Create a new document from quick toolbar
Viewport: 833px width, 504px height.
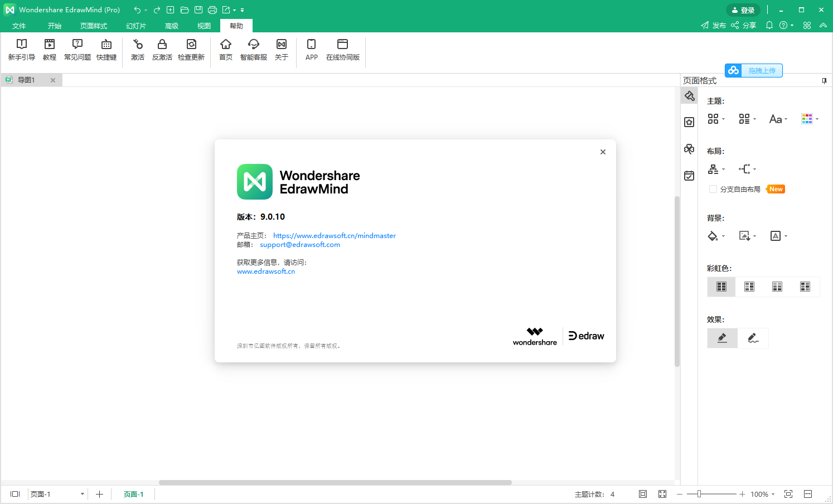[x=171, y=10]
